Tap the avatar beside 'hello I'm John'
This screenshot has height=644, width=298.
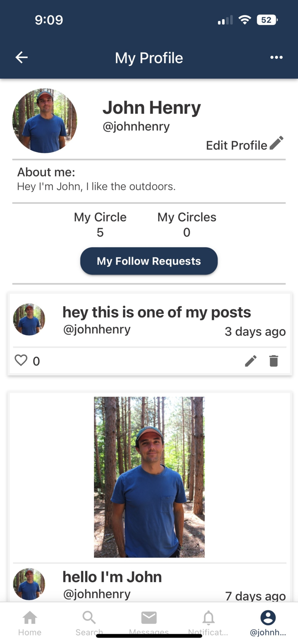click(29, 584)
